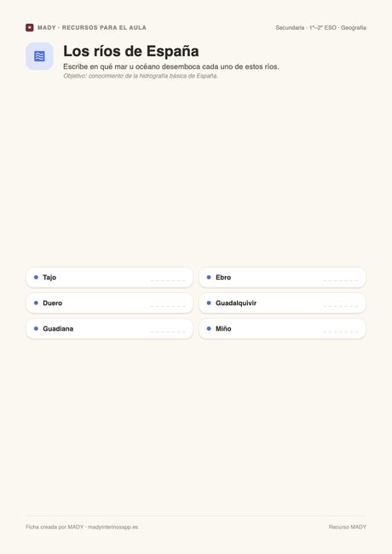392x554 pixels.
Task: Click the blue bullet beside Tajo
Action: pyautogui.click(x=36, y=277)
